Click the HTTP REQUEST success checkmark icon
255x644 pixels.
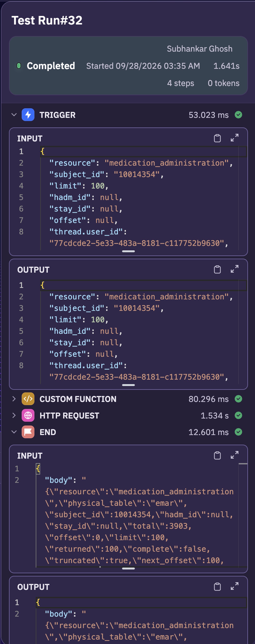[x=238, y=415]
